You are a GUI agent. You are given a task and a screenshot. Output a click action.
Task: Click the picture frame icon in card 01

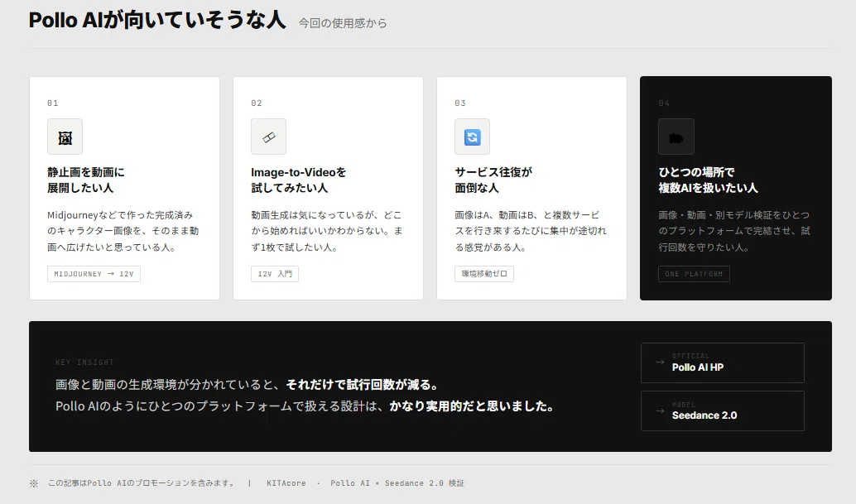(x=65, y=137)
